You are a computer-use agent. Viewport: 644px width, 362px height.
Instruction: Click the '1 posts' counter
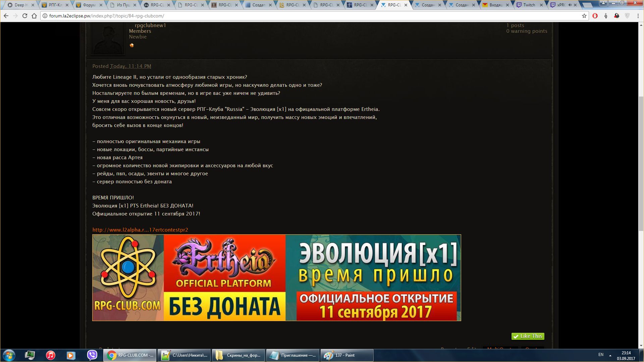click(515, 25)
